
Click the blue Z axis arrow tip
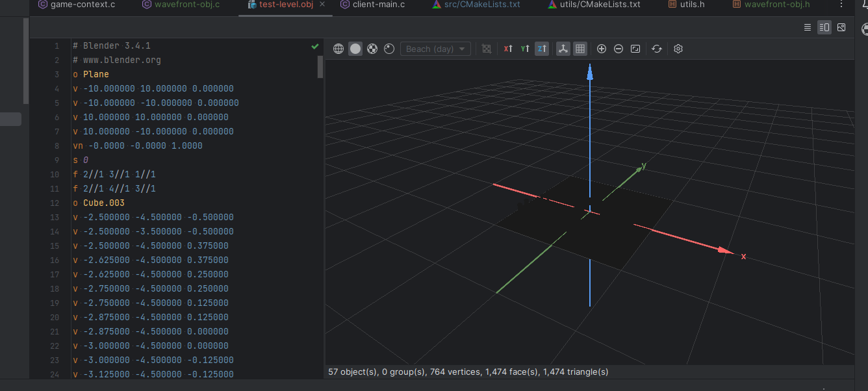click(590, 71)
